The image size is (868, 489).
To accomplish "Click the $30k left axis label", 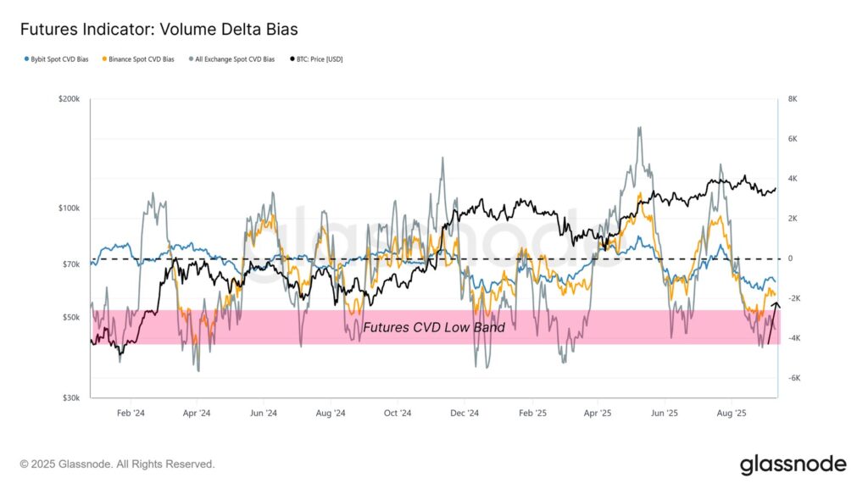I will pos(70,397).
